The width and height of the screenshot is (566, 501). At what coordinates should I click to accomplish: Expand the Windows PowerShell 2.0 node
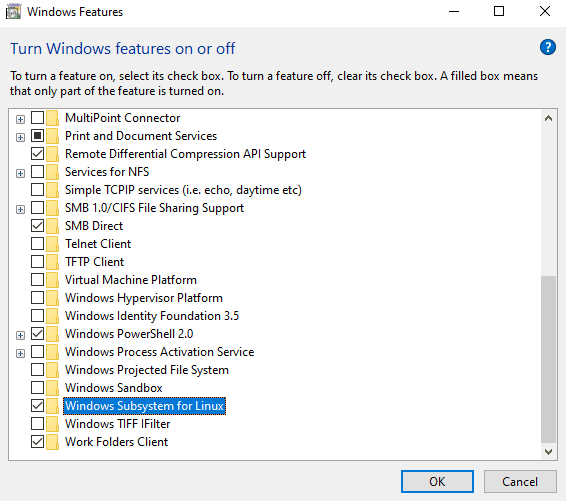click(21, 335)
